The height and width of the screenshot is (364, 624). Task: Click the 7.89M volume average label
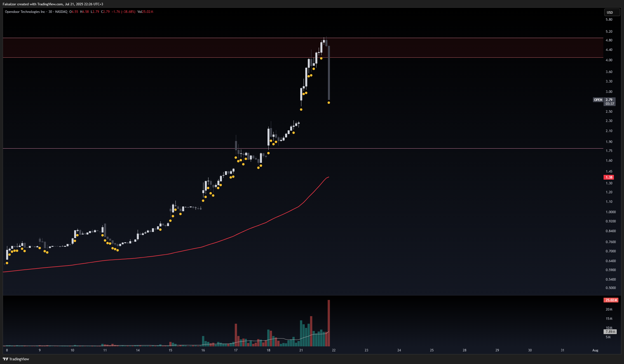coord(610,332)
